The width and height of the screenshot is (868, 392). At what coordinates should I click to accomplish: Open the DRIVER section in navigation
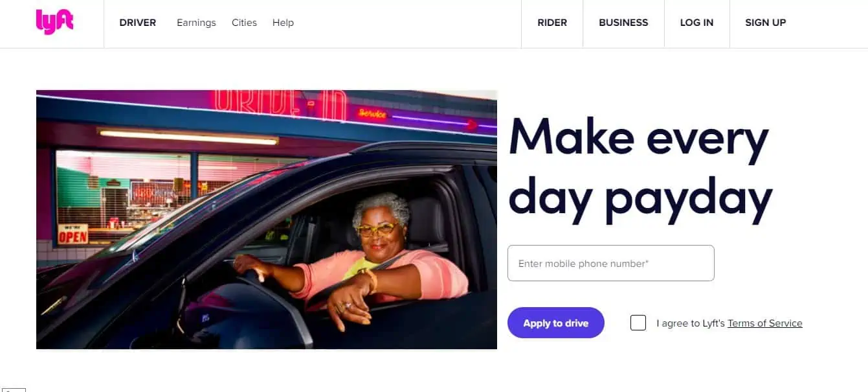click(x=138, y=23)
